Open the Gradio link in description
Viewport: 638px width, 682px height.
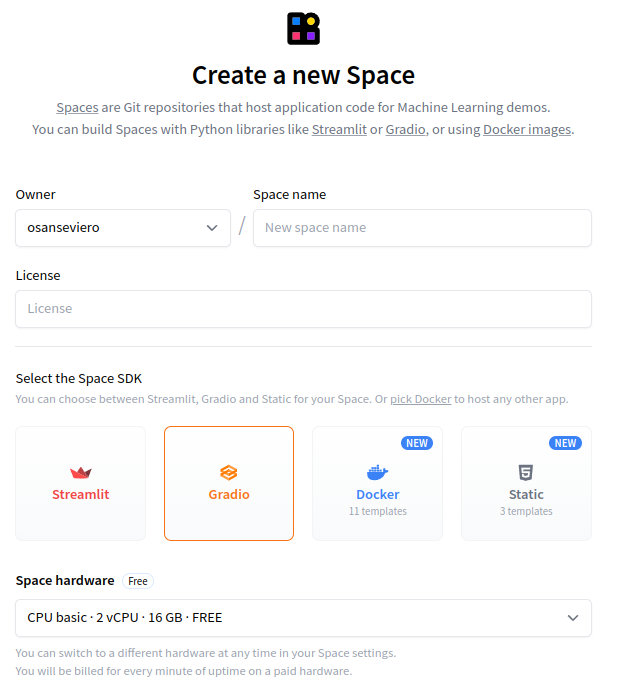pyautogui.click(x=407, y=129)
